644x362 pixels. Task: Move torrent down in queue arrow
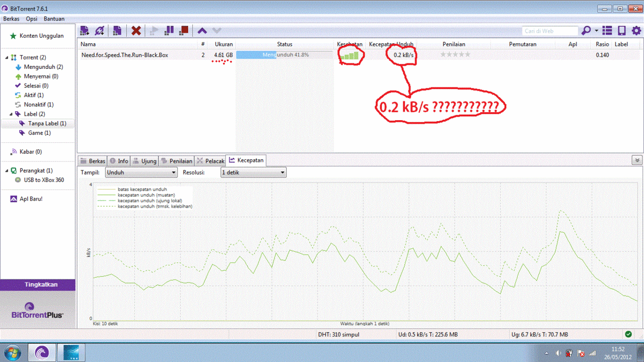(216, 31)
